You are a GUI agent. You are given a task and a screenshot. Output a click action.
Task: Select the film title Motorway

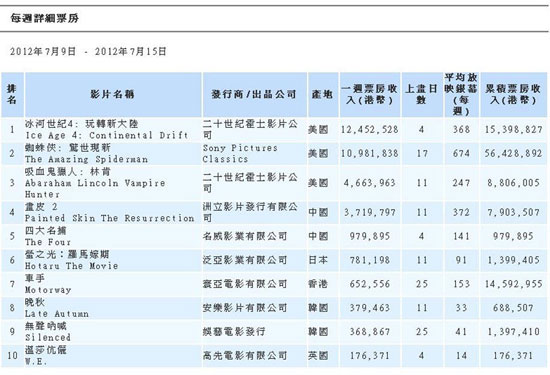click(x=48, y=290)
